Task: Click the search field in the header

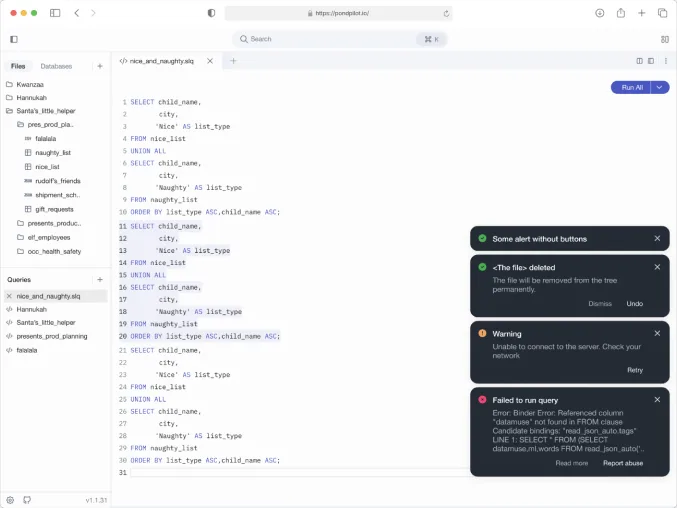Action: [x=339, y=39]
